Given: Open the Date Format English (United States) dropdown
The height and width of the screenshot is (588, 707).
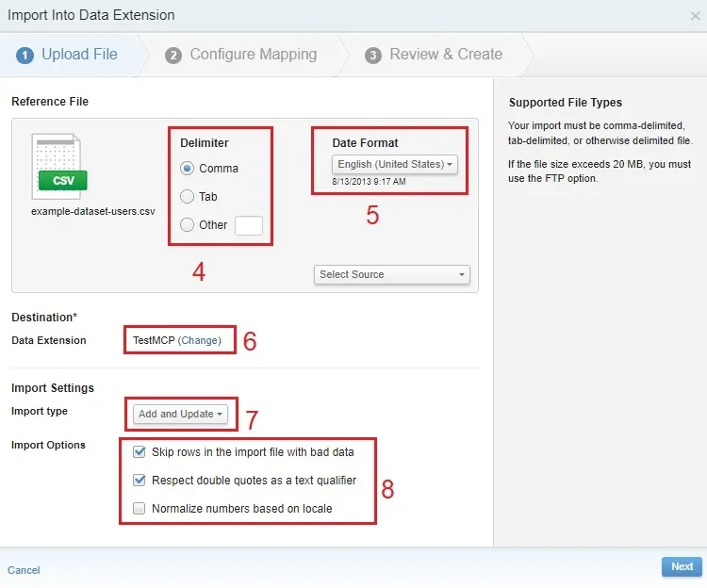Looking at the screenshot, I should click(x=396, y=164).
